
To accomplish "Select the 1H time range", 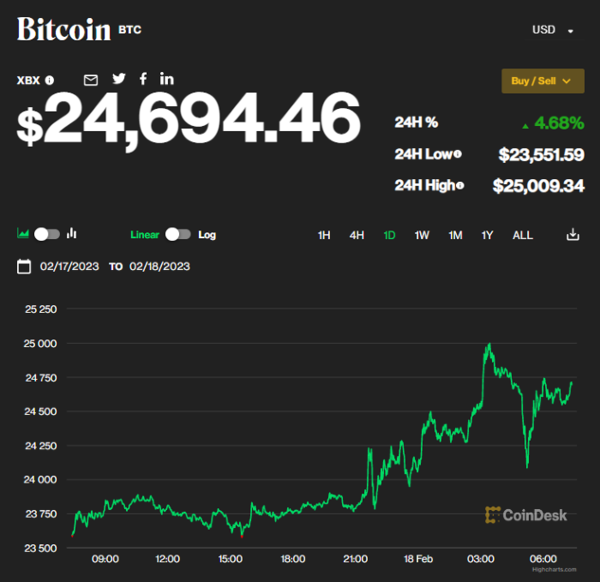I will coord(324,235).
